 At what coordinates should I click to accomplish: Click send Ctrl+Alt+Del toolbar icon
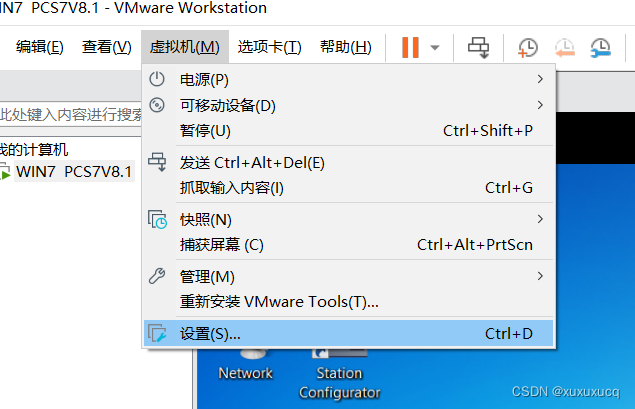(479, 47)
